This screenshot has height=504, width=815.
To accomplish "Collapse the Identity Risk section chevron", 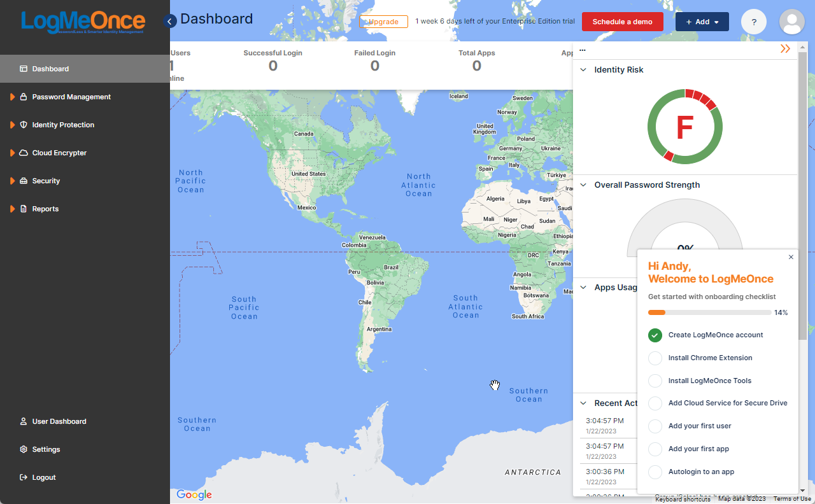I will click(x=583, y=70).
